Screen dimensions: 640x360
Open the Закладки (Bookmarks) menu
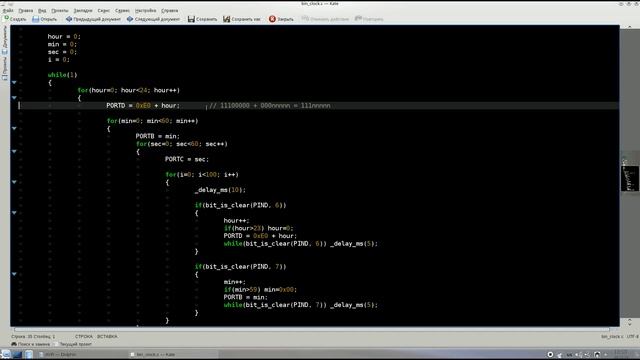[x=83, y=10]
